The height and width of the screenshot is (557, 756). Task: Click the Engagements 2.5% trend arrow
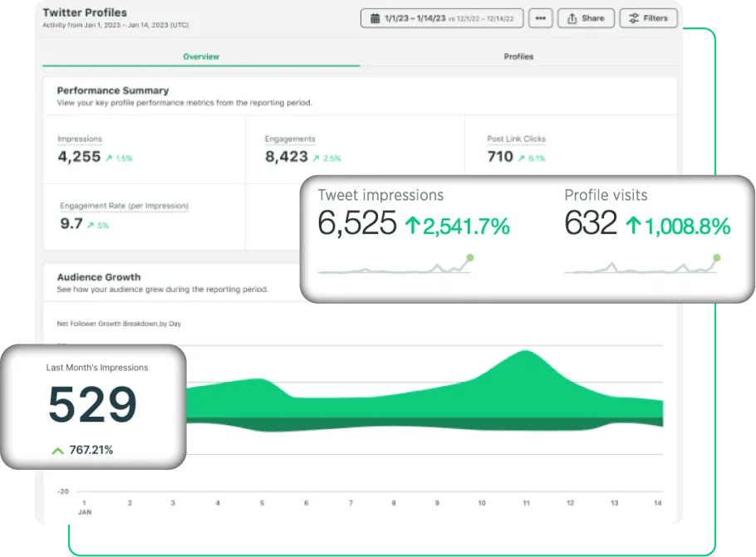pyautogui.click(x=316, y=158)
